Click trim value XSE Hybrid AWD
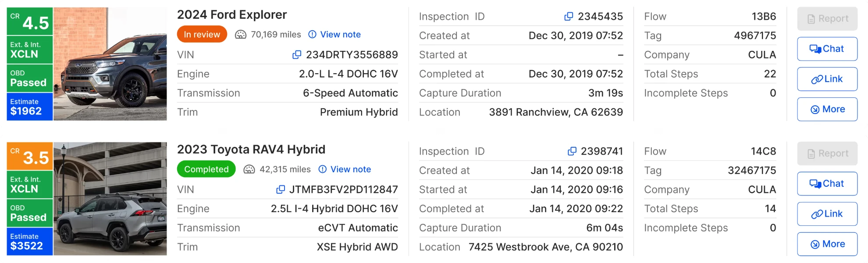This screenshot has width=868, height=263. click(x=357, y=247)
